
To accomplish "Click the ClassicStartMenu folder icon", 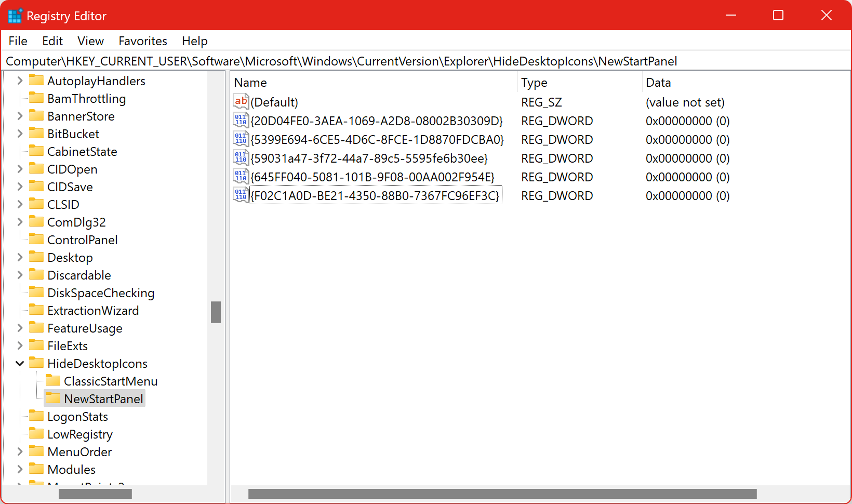I will click(53, 380).
